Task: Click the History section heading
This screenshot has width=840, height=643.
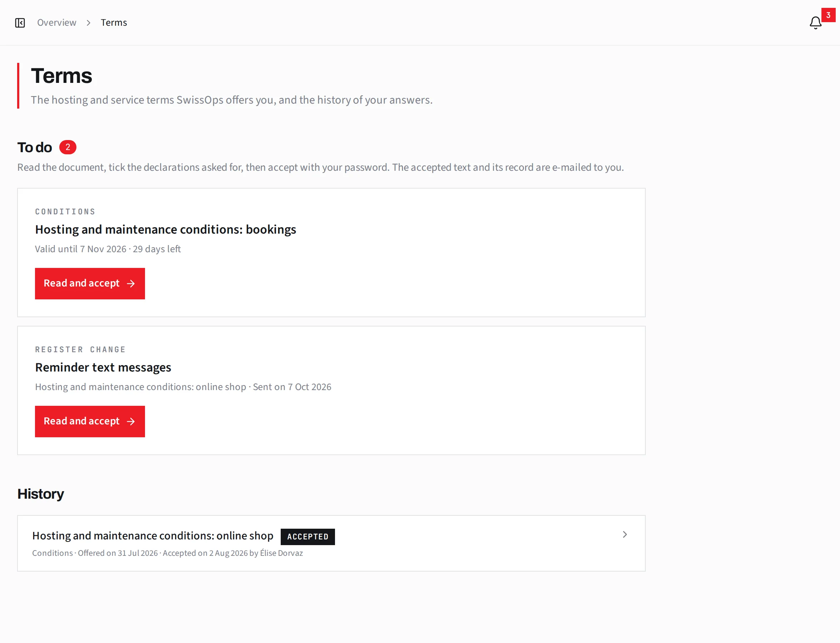Action: pos(41,494)
